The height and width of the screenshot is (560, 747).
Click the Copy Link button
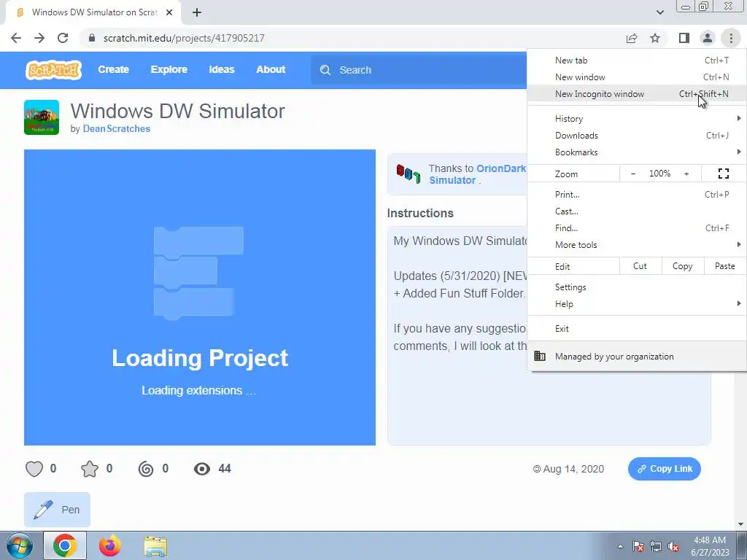[665, 469]
